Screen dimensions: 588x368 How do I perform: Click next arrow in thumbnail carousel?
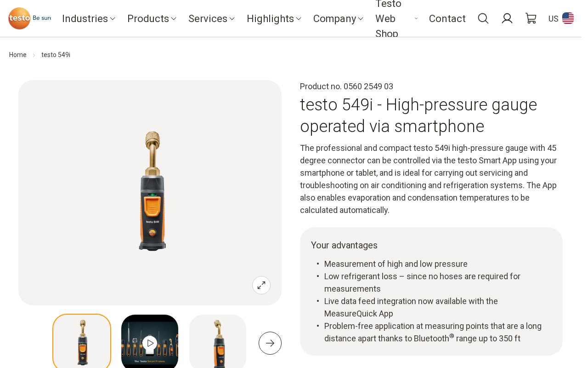coord(270,343)
